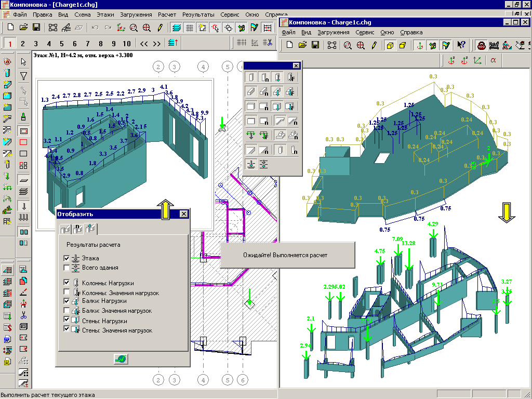Click the alpha angle icon in the right window
Viewport: 532px width, 399px height.
[x=493, y=60]
